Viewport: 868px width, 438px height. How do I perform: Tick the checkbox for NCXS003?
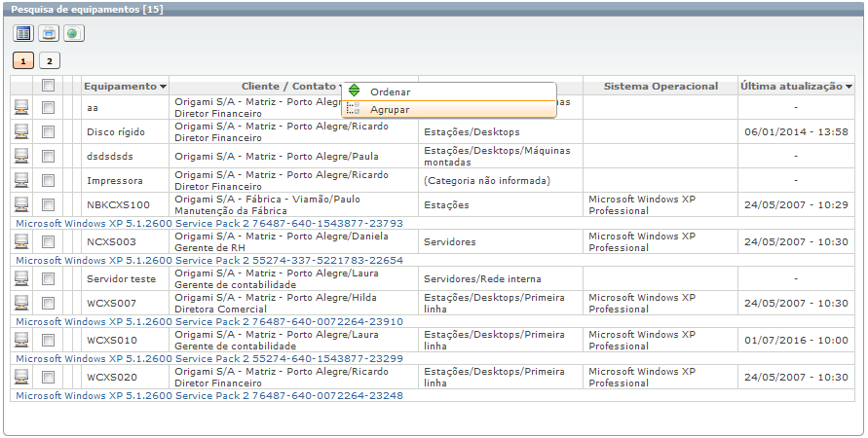click(x=48, y=242)
